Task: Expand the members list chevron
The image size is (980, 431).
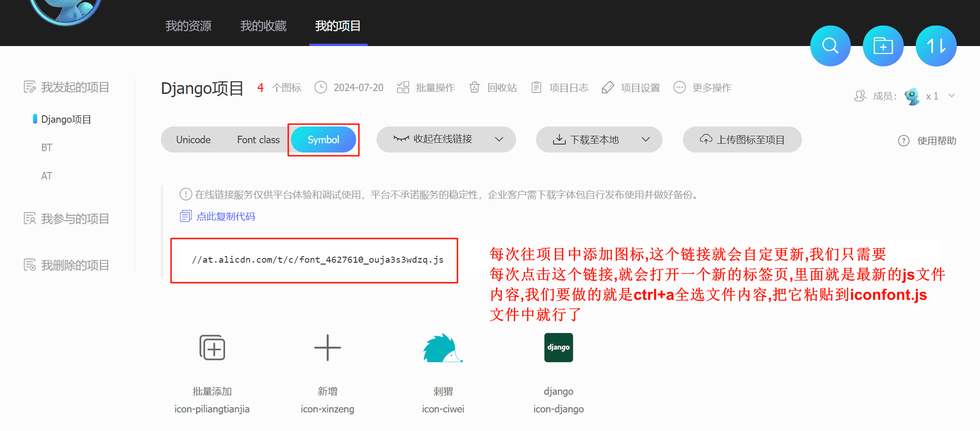Action: [x=952, y=96]
